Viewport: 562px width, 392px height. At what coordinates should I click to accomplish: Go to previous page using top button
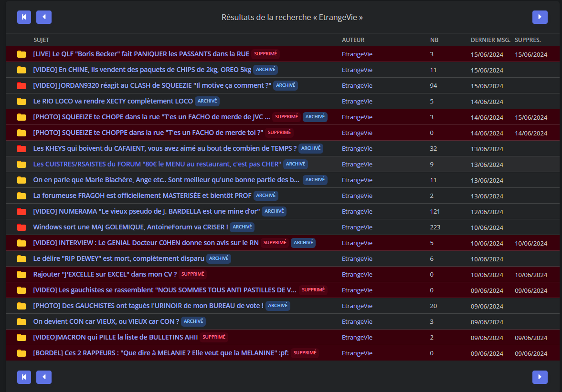44,17
